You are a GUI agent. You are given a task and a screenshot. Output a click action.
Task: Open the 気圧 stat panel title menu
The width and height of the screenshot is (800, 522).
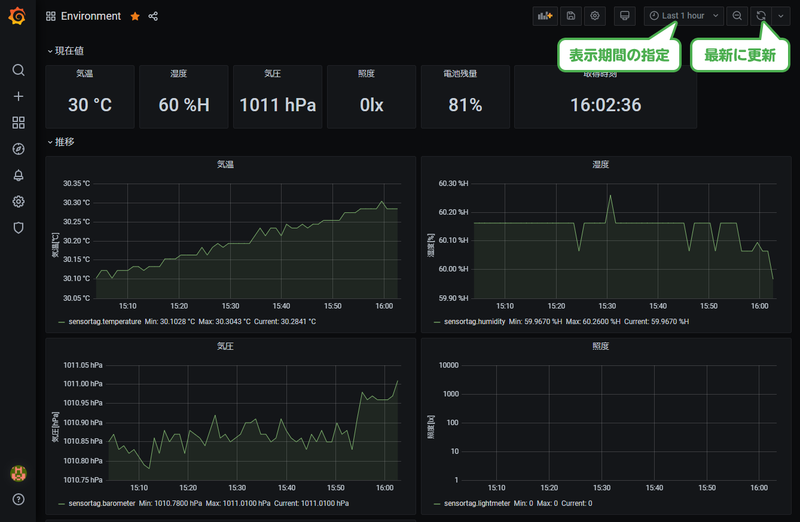[272, 73]
